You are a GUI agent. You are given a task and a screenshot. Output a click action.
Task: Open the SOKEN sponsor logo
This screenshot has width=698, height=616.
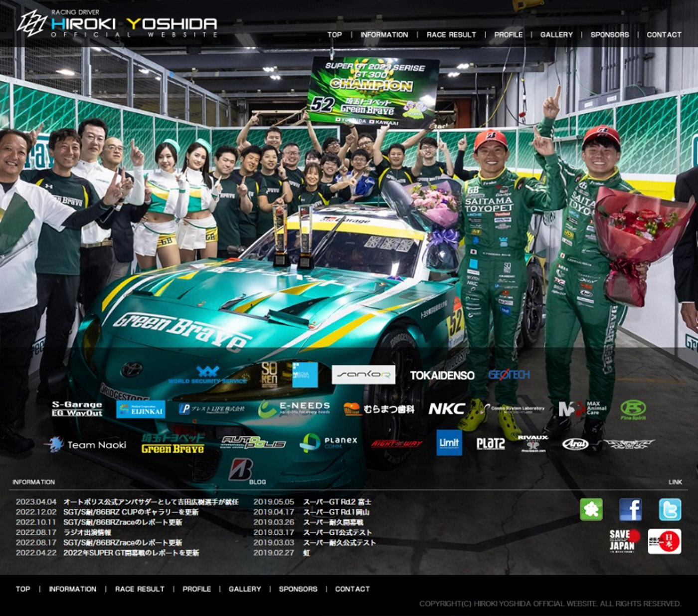click(269, 375)
